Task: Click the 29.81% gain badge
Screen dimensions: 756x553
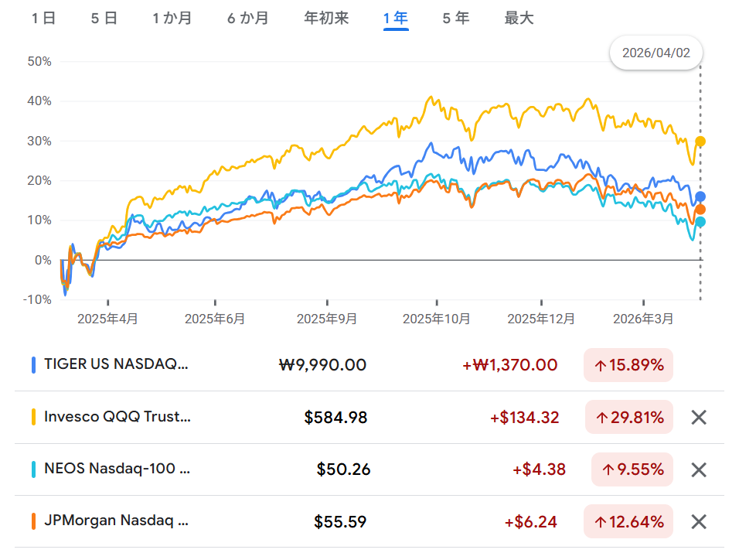Action: [x=629, y=418]
